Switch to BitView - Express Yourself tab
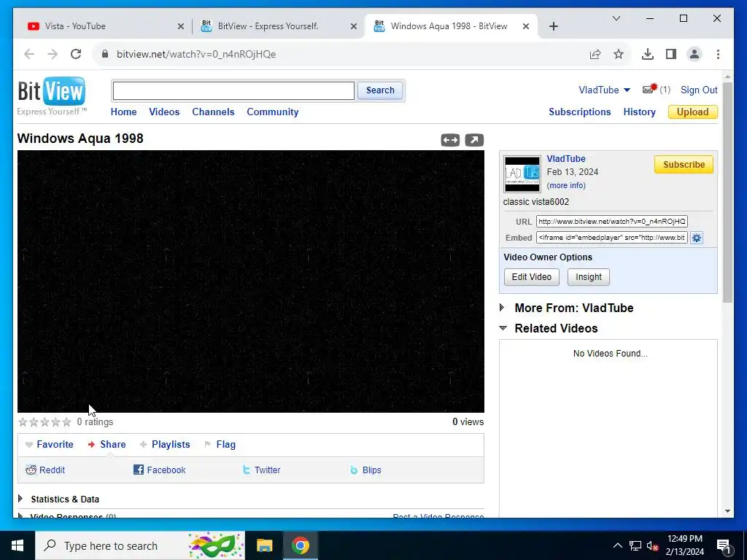747x560 pixels. click(279, 26)
